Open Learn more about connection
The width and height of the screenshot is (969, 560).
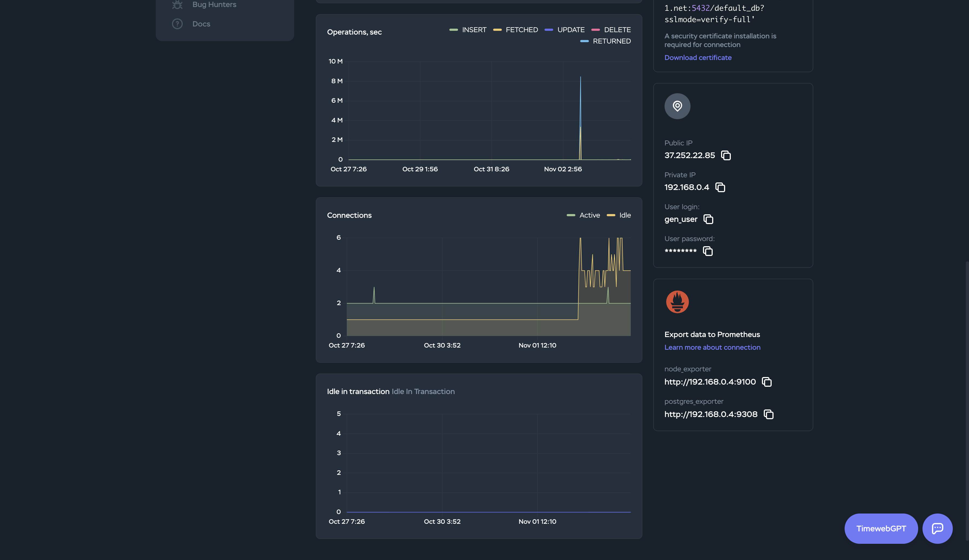(712, 347)
